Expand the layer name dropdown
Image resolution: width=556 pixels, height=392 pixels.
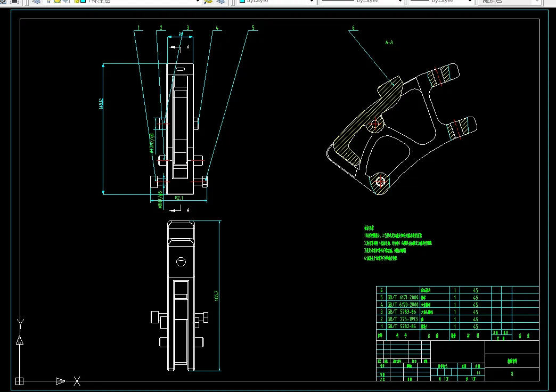(x=198, y=2)
